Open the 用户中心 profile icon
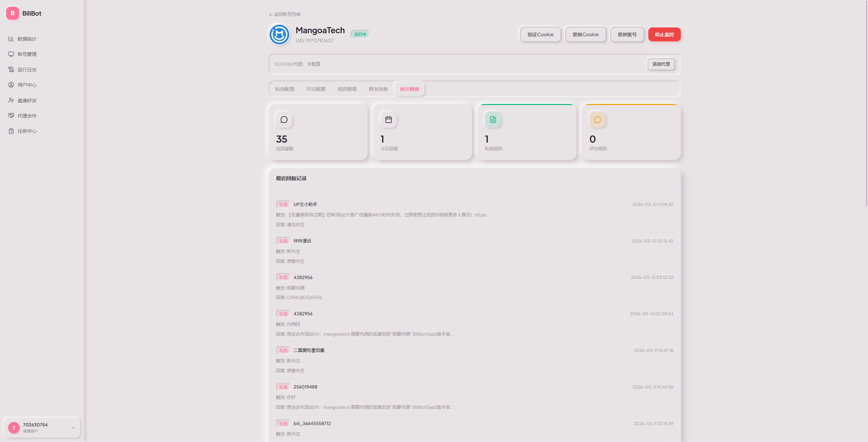Viewport: 868px width, 442px height. 11,85
